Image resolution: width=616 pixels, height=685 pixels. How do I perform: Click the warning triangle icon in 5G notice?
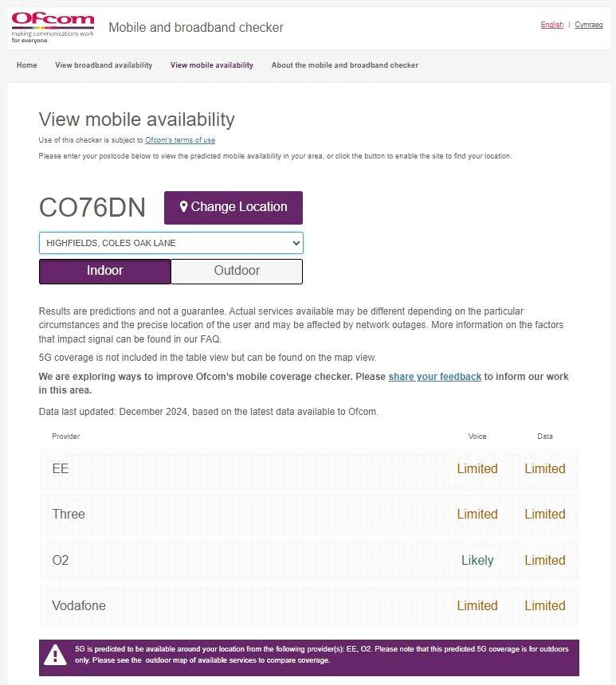click(55, 655)
